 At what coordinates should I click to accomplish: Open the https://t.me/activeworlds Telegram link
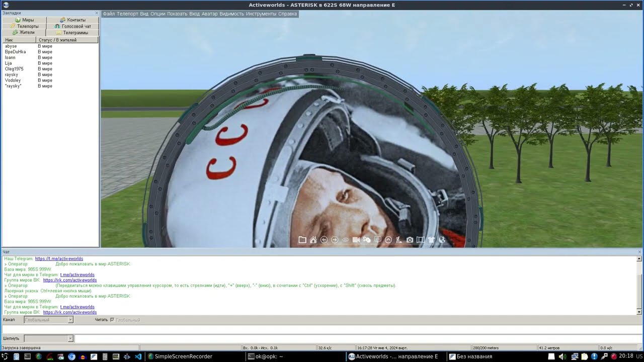click(x=59, y=259)
